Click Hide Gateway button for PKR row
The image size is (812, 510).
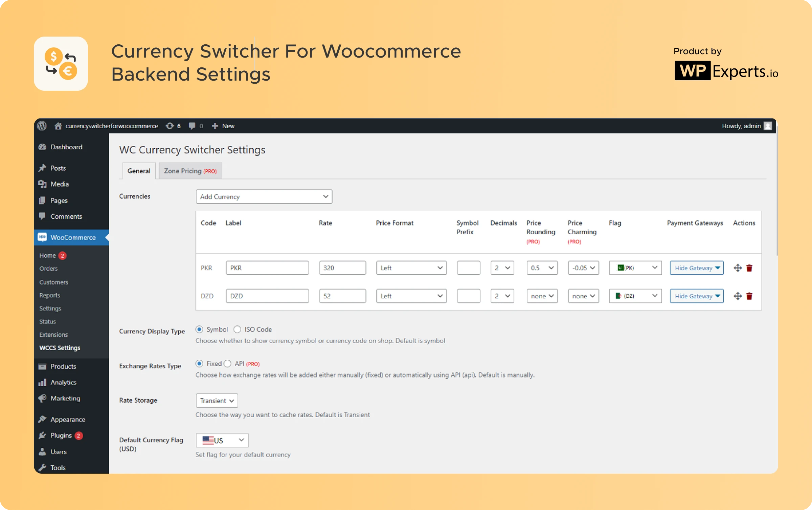[x=697, y=268]
